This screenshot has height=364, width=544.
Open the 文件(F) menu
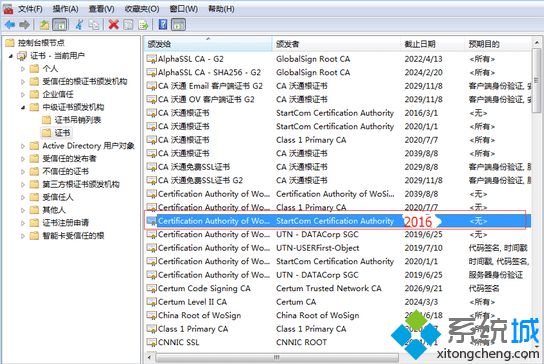coord(31,9)
